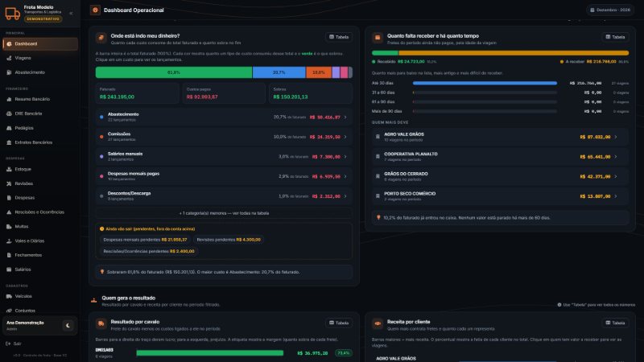Expand the Descontos/Descarga row chevron

pyautogui.click(x=345, y=196)
